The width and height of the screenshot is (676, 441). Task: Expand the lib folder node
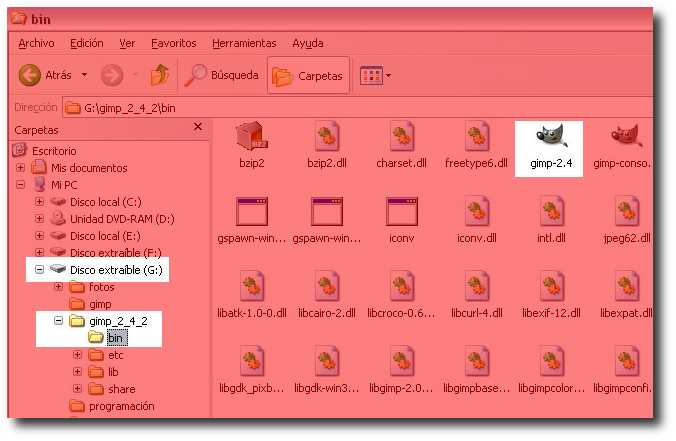pyautogui.click(x=77, y=371)
